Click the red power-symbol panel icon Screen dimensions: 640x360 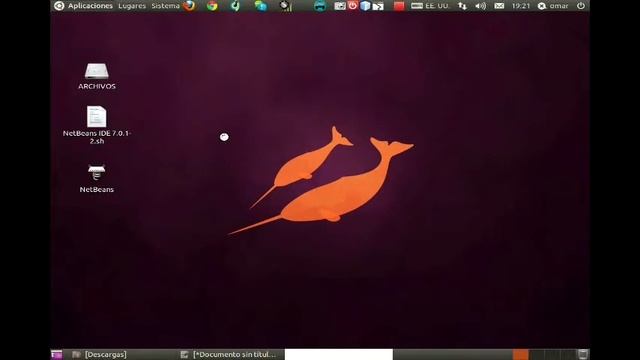pyautogui.click(x=353, y=5)
